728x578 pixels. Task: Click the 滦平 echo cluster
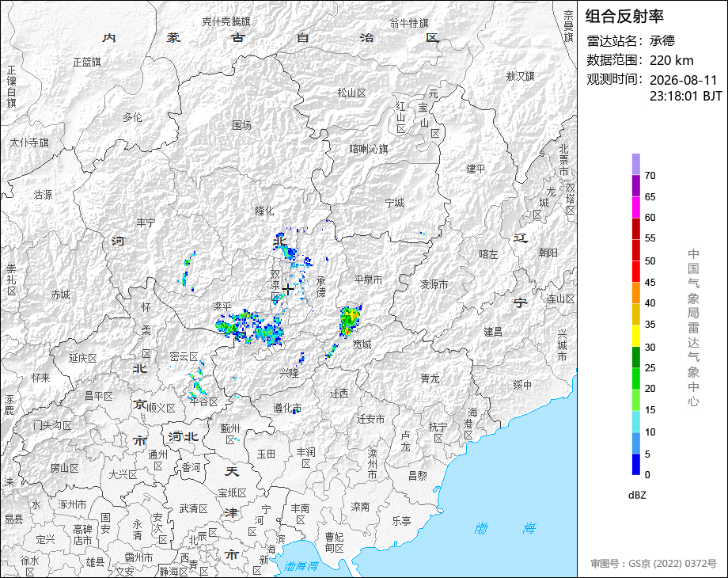coord(250,328)
